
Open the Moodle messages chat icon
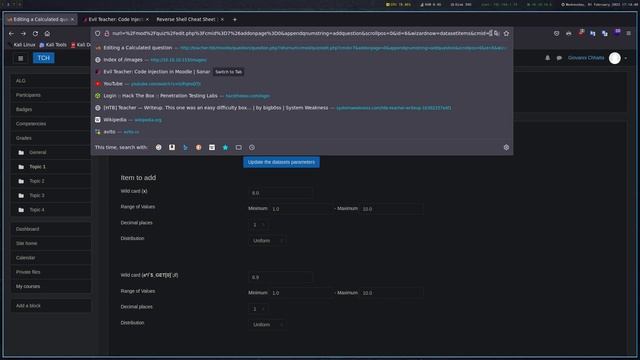[559, 58]
